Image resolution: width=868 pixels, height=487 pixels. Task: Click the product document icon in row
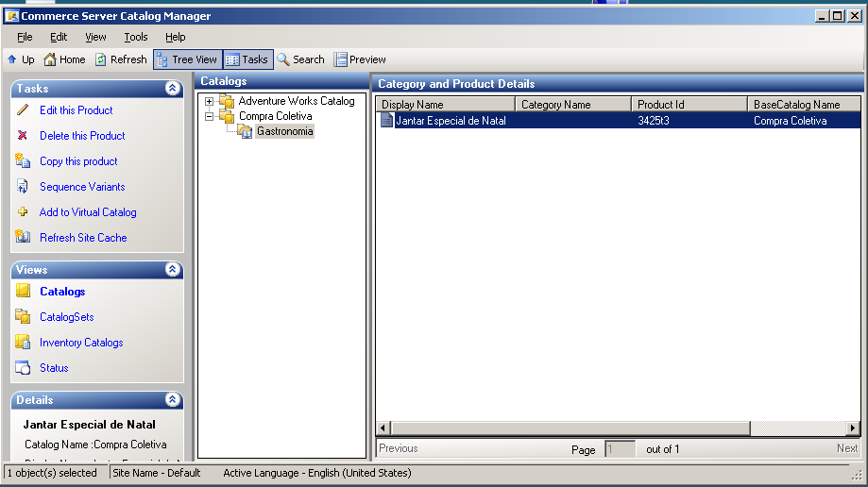tap(386, 121)
